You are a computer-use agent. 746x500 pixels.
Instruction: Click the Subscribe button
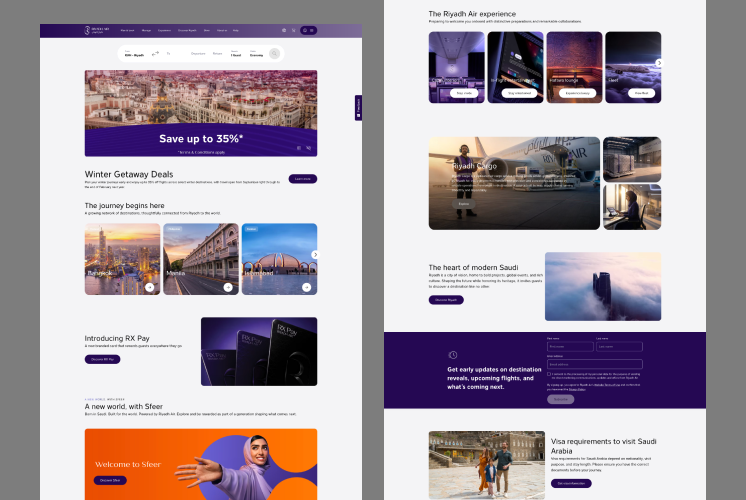pyautogui.click(x=560, y=399)
